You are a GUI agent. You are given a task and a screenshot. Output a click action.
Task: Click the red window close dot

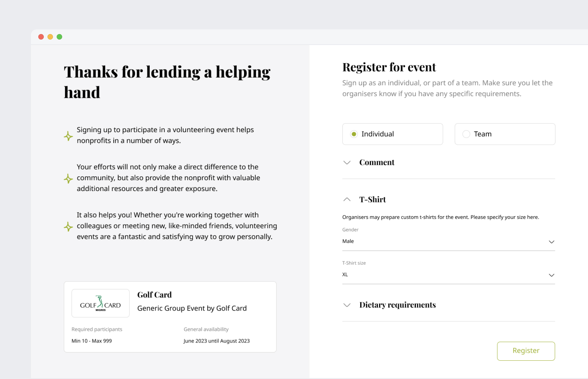click(x=41, y=37)
